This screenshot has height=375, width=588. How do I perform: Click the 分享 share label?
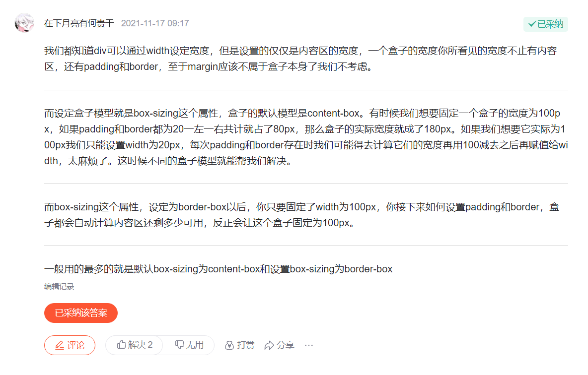[x=286, y=345]
